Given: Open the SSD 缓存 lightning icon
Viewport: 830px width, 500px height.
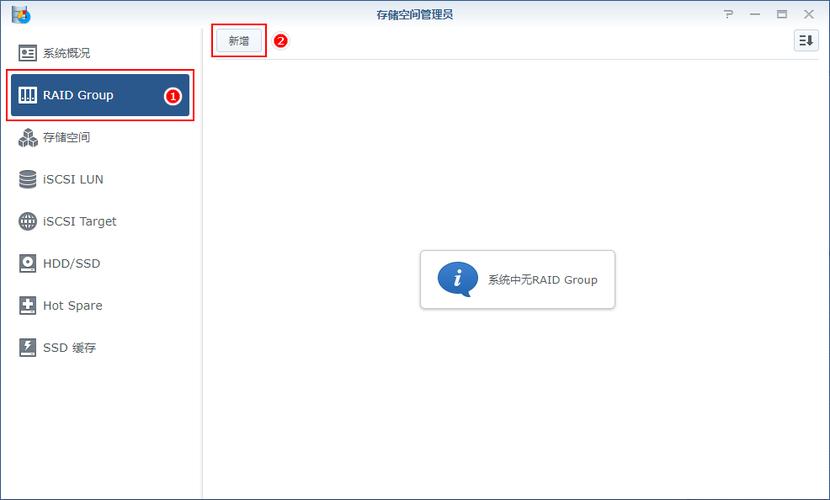Looking at the screenshot, I should (28, 348).
